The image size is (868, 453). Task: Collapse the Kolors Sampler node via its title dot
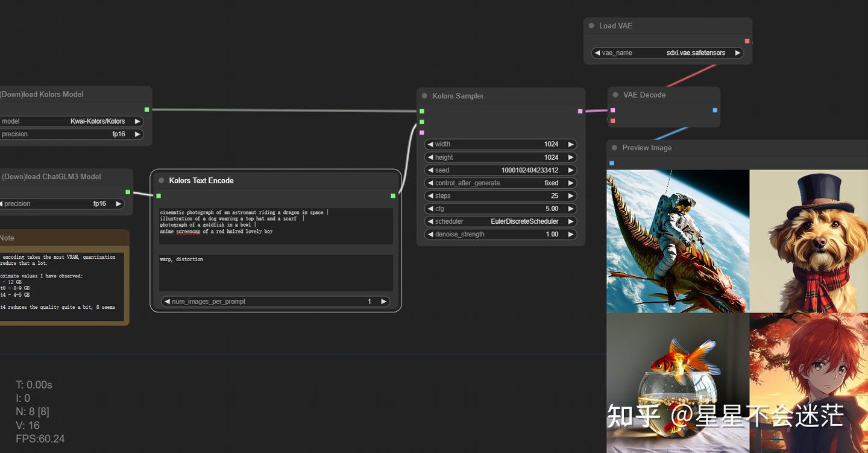coord(424,96)
